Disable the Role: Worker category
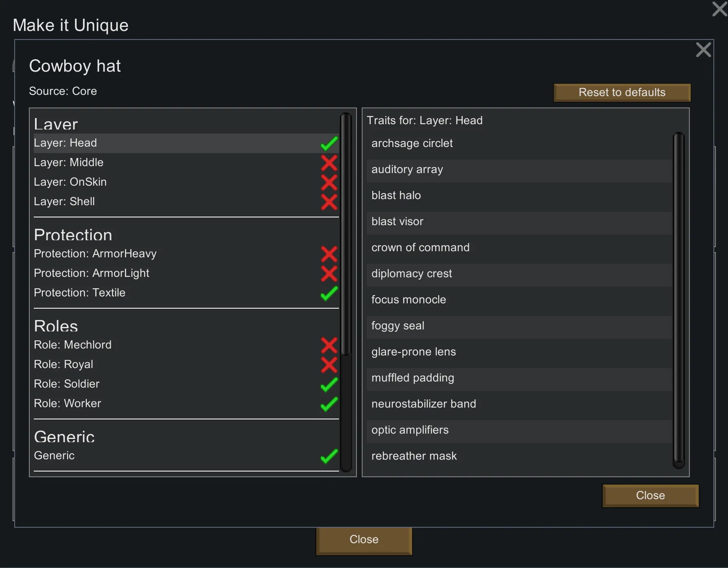The height and width of the screenshot is (568, 728). coord(329,404)
